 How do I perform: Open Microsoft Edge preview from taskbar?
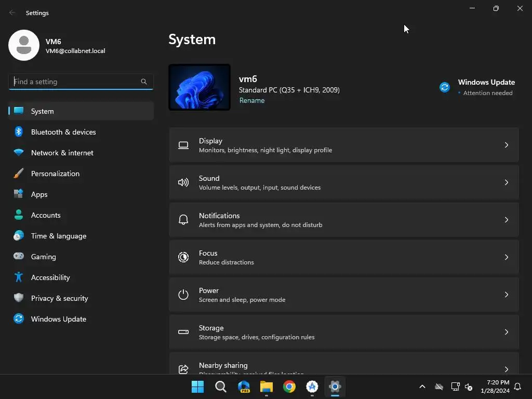pyautogui.click(x=244, y=387)
